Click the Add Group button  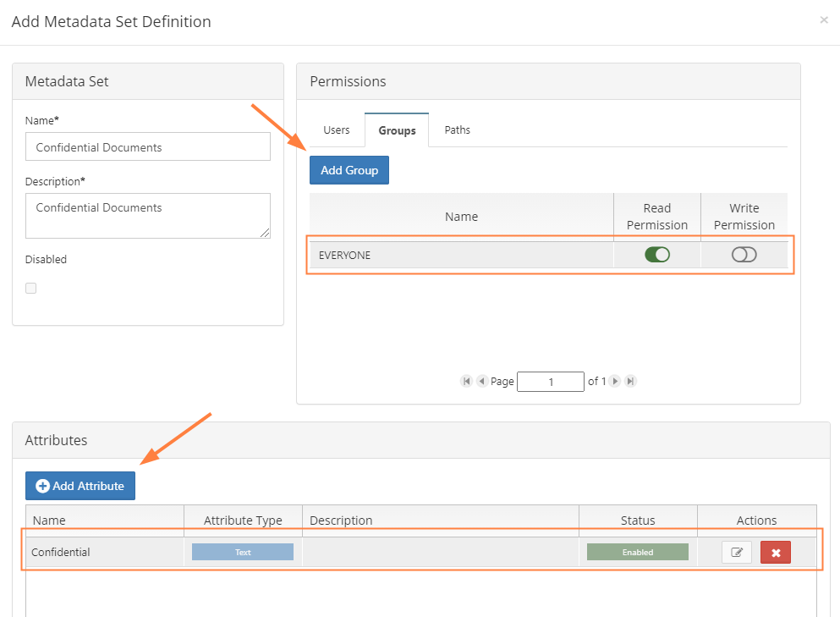pyautogui.click(x=349, y=170)
